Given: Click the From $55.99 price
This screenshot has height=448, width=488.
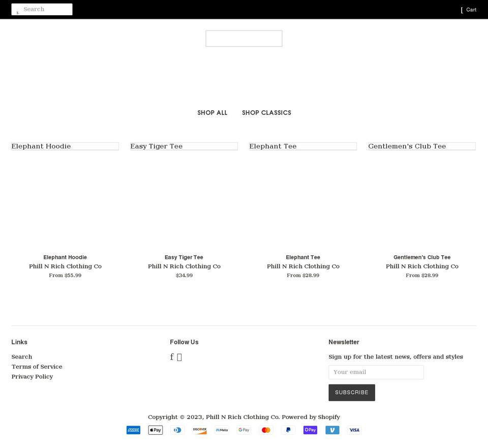Looking at the screenshot, I should click(x=65, y=275).
